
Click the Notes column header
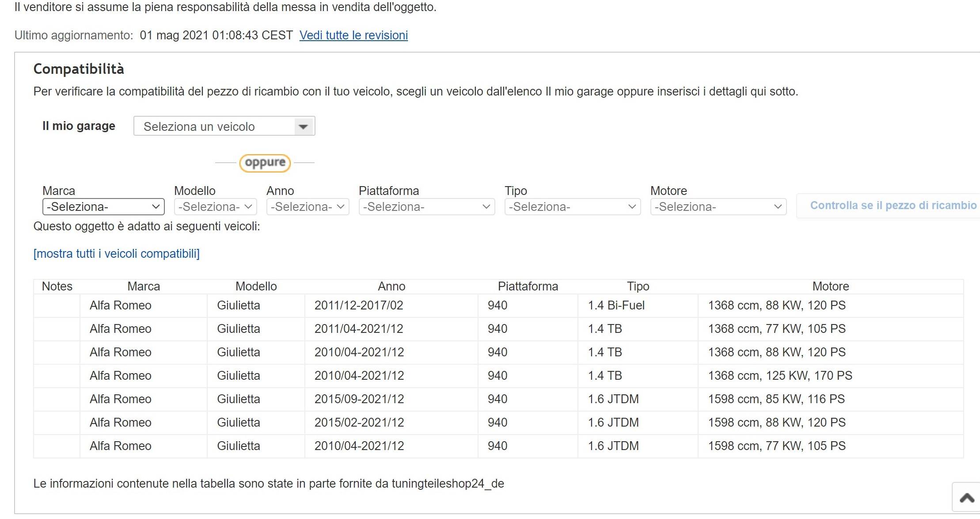click(x=57, y=286)
